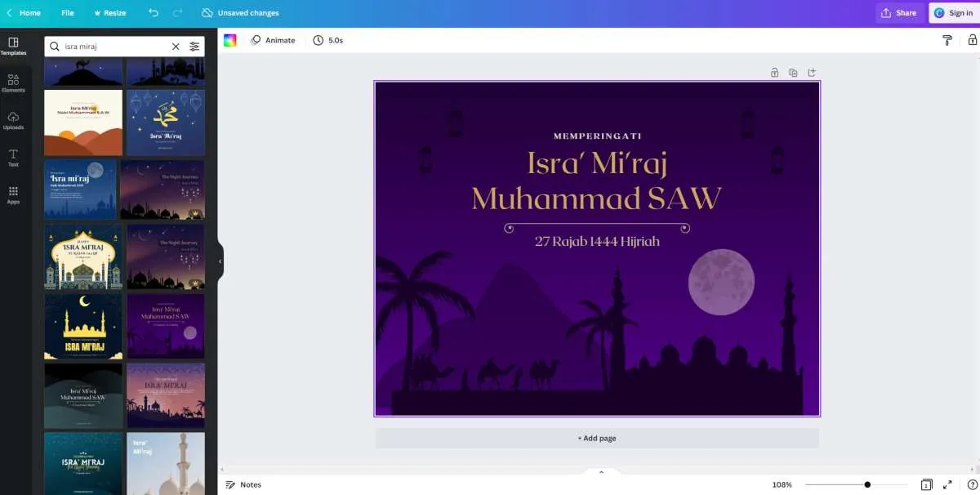Select the Text panel in sidebar

coord(13,158)
